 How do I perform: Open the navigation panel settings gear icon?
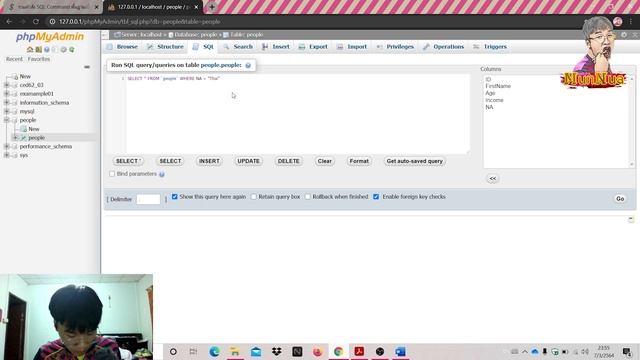(63, 49)
